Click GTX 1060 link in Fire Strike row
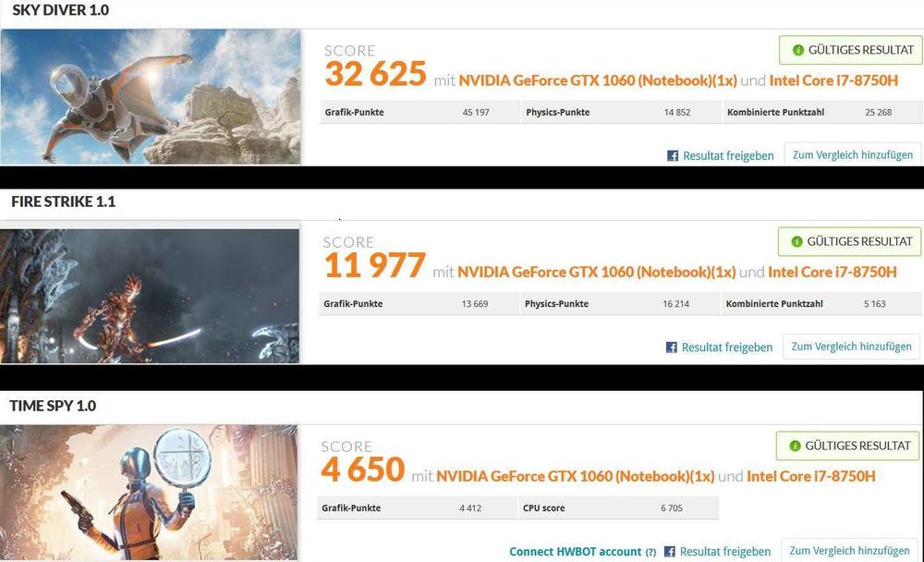The width and height of the screenshot is (924, 562). click(x=596, y=272)
